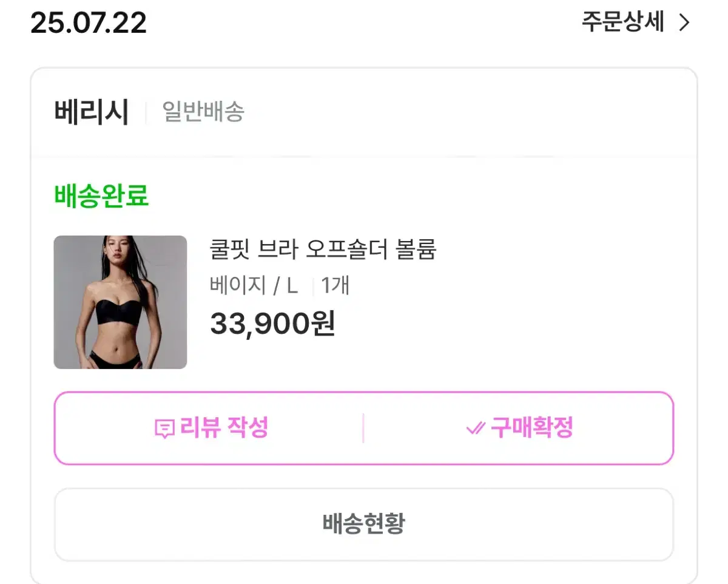Click the chevron arrow beside 주문상세
Viewport: 728px width, 584px height.
684,23
